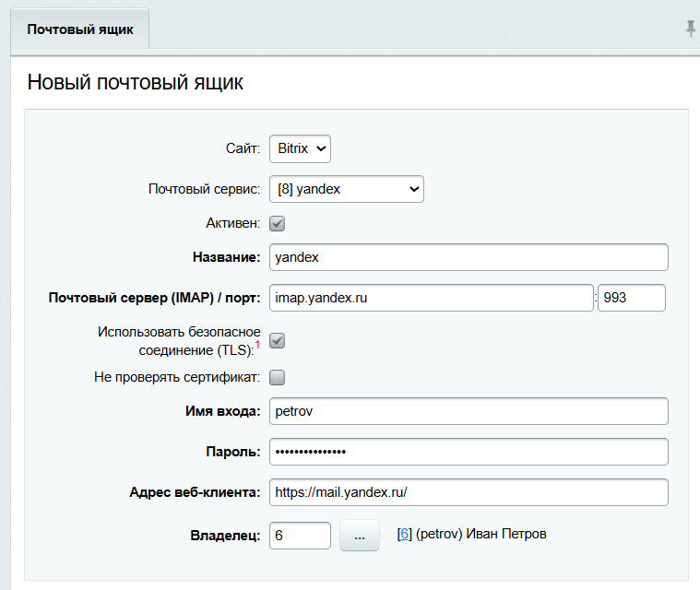Enable the Не проверять сертификат checkbox
700x590 pixels.
point(277,378)
